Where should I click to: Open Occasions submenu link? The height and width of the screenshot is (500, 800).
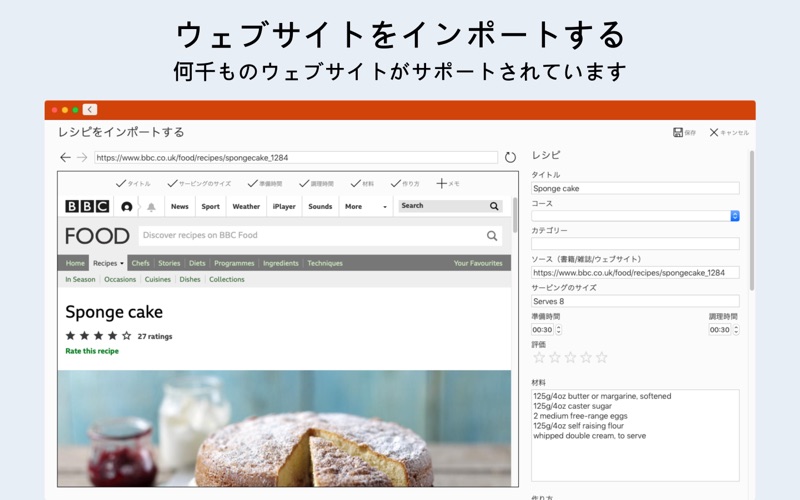(120, 280)
